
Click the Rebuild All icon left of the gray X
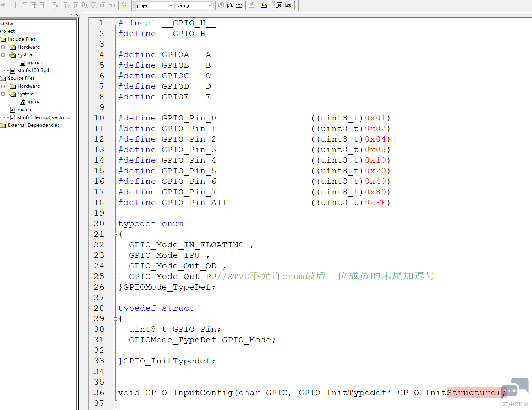(x=239, y=5)
